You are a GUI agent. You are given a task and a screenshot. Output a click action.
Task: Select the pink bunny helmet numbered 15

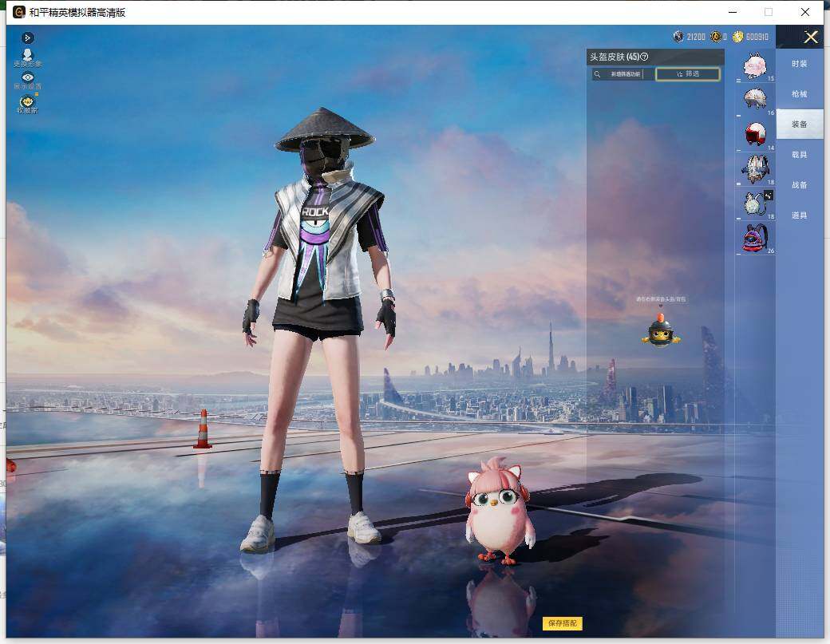pos(755,66)
